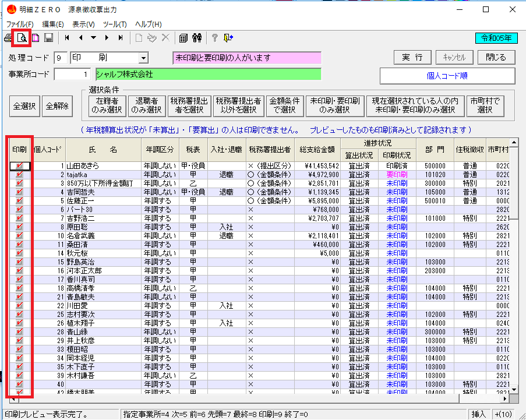Jump to the last record
Viewport: 526px width, 420px height.
point(121,38)
